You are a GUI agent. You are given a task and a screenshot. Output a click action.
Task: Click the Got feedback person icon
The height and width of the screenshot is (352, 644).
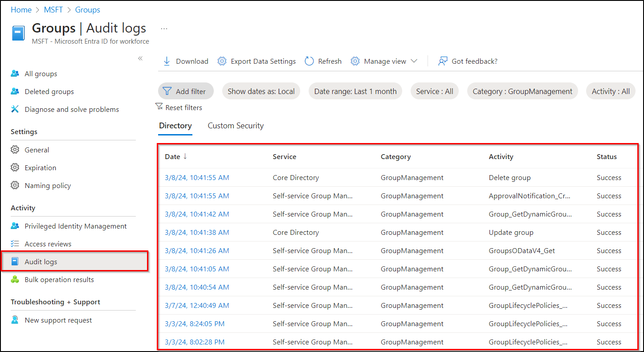tap(443, 61)
